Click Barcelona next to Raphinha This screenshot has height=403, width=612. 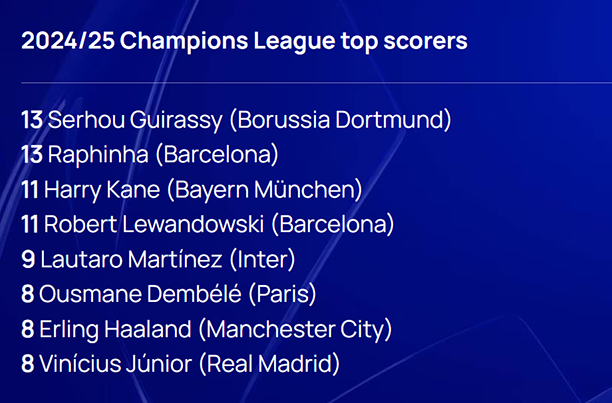click(x=217, y=154)
